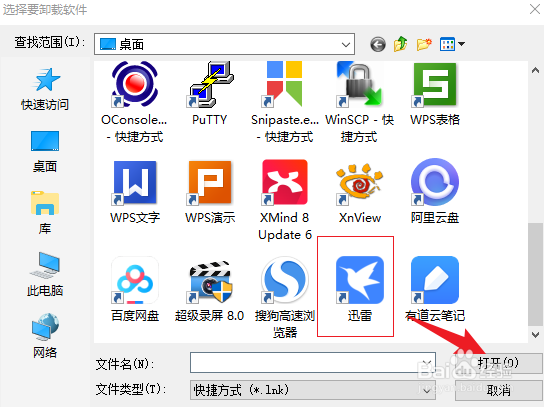544x407 pixels.
Task: Click the file list scrollbar down arrow
Action: point(535,334)
